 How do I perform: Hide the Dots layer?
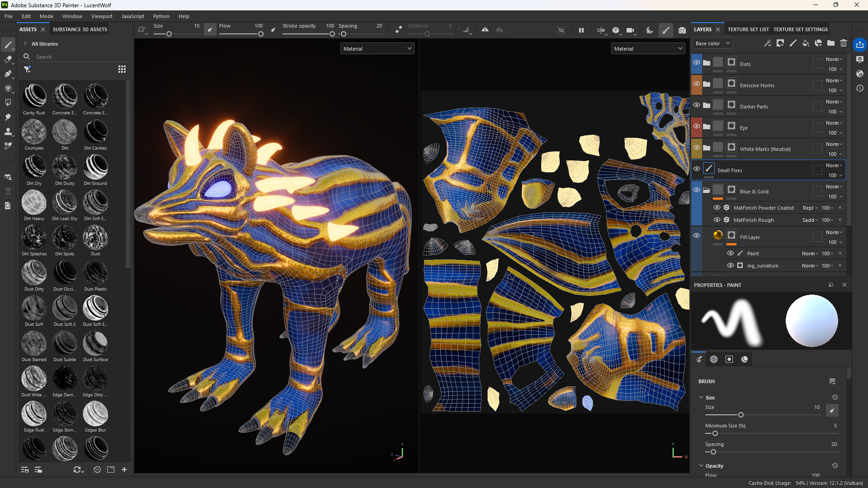coord(697,63)
